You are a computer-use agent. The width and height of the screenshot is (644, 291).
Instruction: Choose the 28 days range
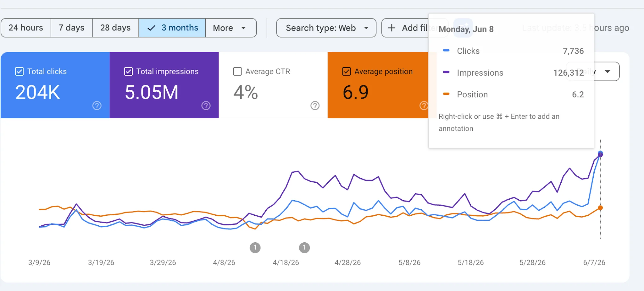point(115,28)
